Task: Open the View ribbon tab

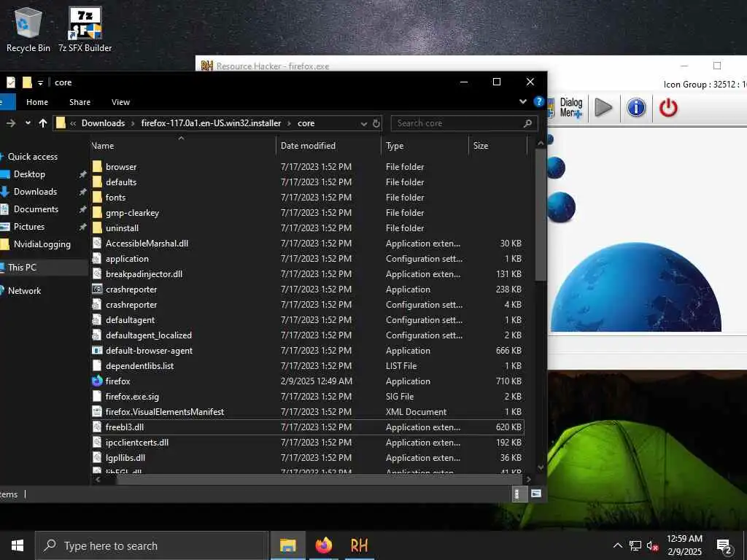Action: [120, 102]
